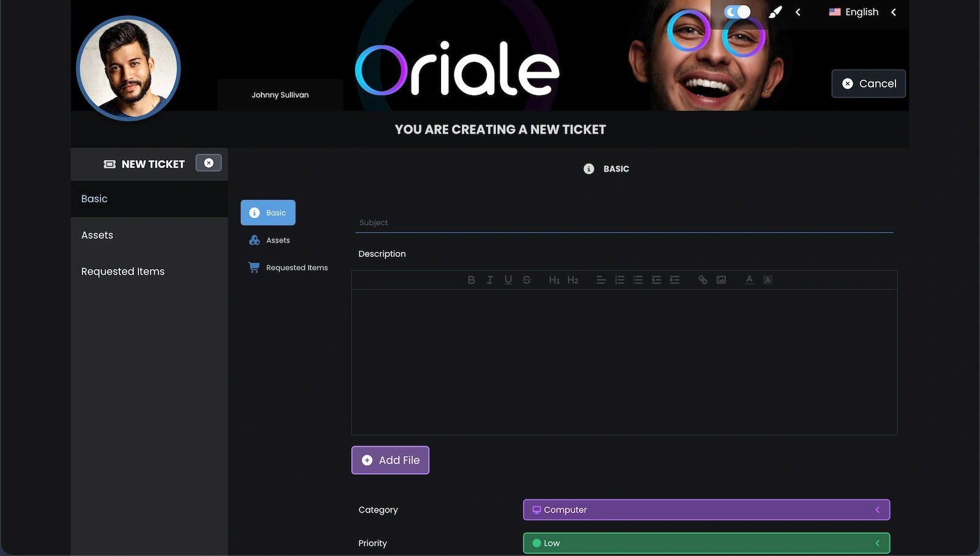Expand the Low priority dropdown
This screenshot has width=980, height=556.
coord(706,543)
